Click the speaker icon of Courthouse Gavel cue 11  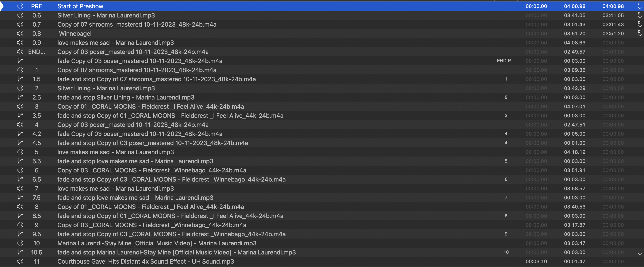pos(20,261)
